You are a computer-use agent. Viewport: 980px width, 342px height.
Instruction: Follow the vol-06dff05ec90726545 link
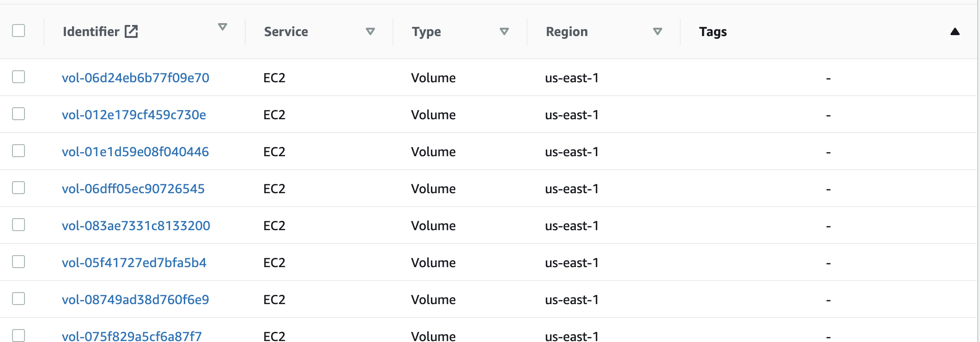[x=133, y=189]
